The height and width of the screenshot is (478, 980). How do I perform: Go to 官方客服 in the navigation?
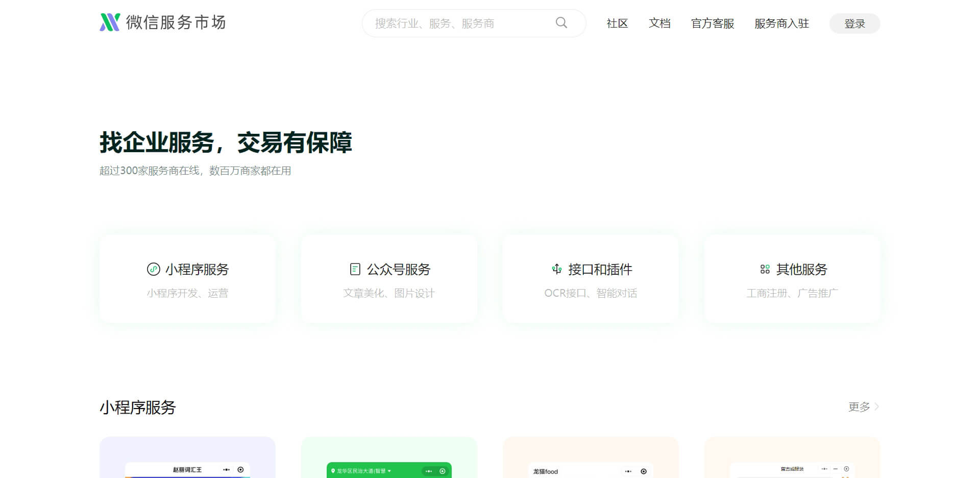[712, 23]
